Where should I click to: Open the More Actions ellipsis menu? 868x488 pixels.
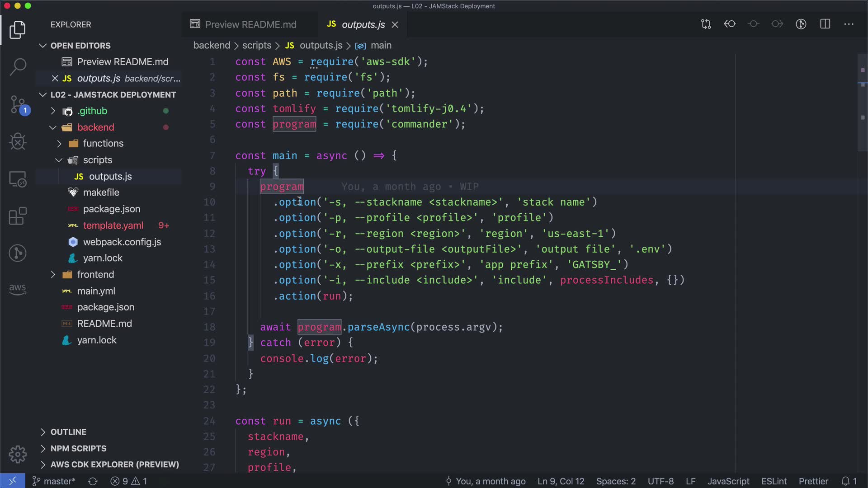(849, 24)
